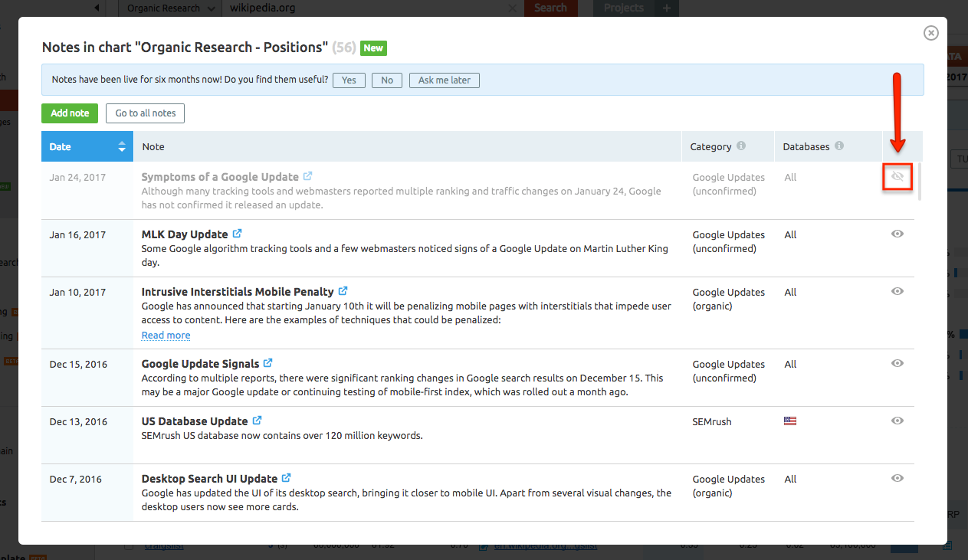Answer Yes to the notes survey
This screenshot has height=560, width=968.
[x=349, y=80]
